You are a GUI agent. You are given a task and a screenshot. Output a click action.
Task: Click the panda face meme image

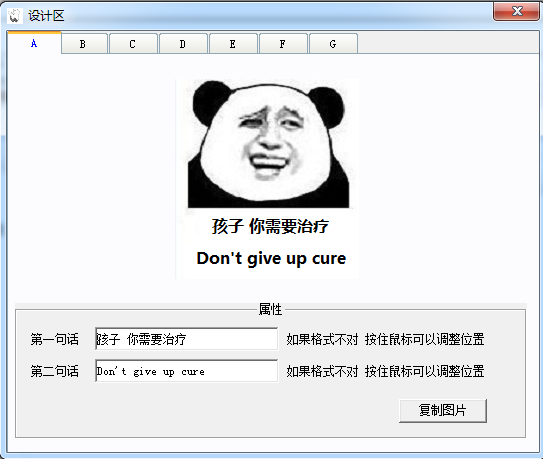pos(268,144)
